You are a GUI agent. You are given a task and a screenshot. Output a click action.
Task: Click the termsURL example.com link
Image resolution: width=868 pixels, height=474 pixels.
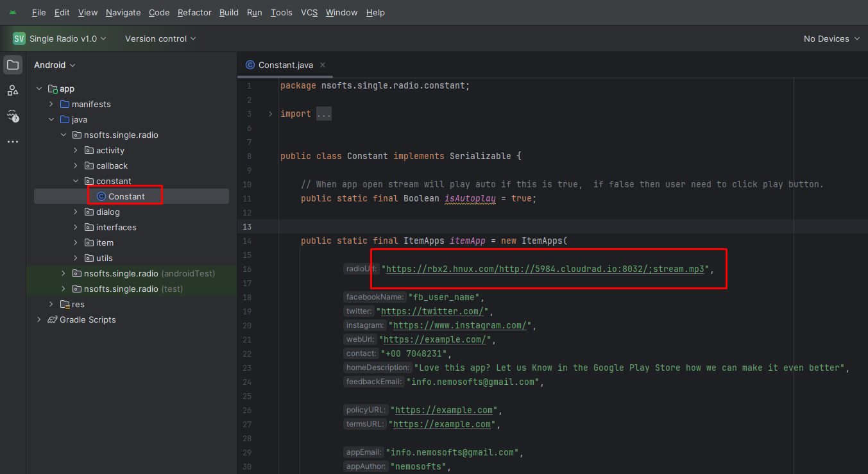(x=443, y=424)
